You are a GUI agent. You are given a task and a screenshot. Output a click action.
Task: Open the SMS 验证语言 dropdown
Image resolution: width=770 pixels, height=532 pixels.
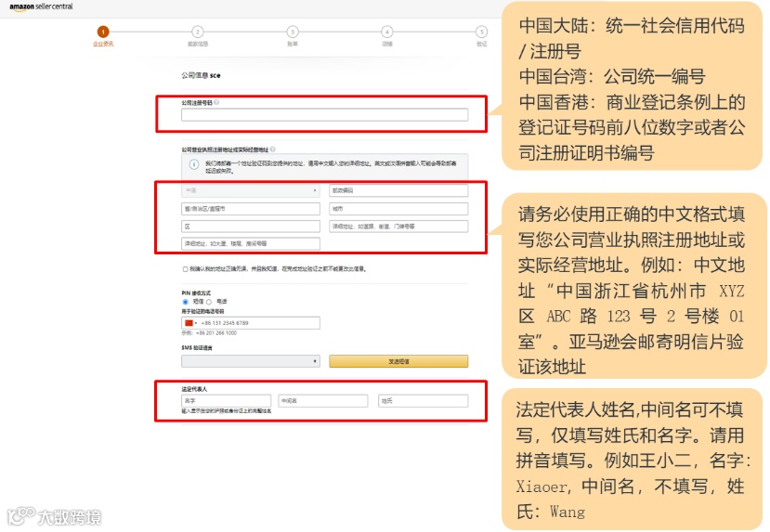point(251,361)
